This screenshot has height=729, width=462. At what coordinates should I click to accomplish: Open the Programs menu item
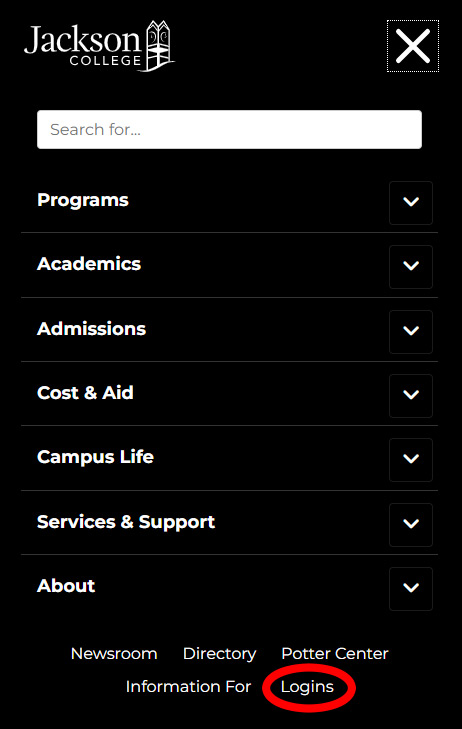coord(83,200)
